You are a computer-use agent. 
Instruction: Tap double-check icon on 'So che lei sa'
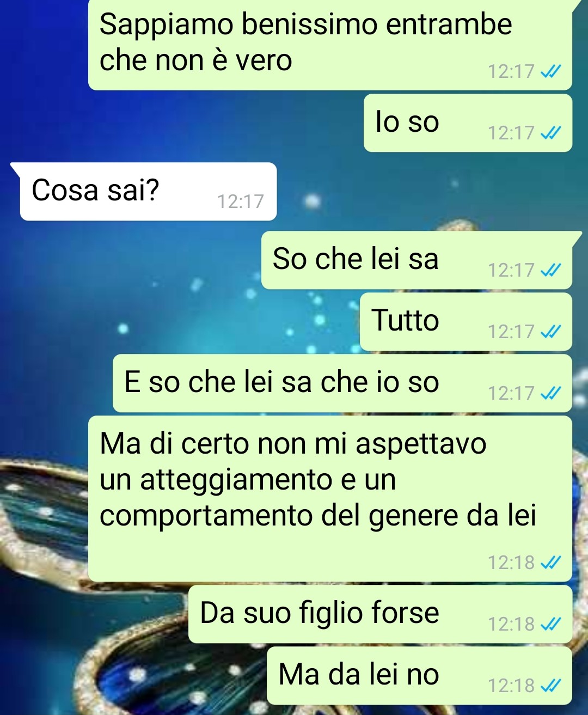tap(550, 270)
